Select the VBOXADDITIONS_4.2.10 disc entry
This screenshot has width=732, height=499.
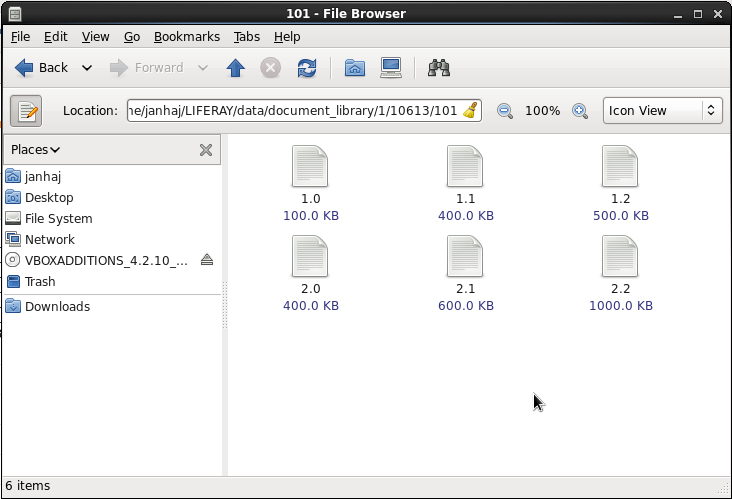tap(106, 260)
